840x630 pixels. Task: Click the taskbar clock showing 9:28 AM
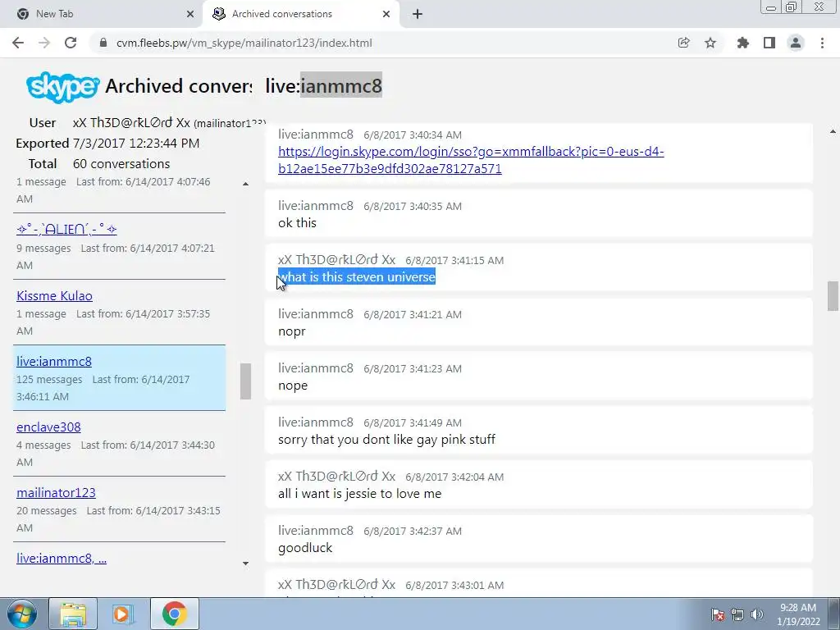[x=798, y=614]
